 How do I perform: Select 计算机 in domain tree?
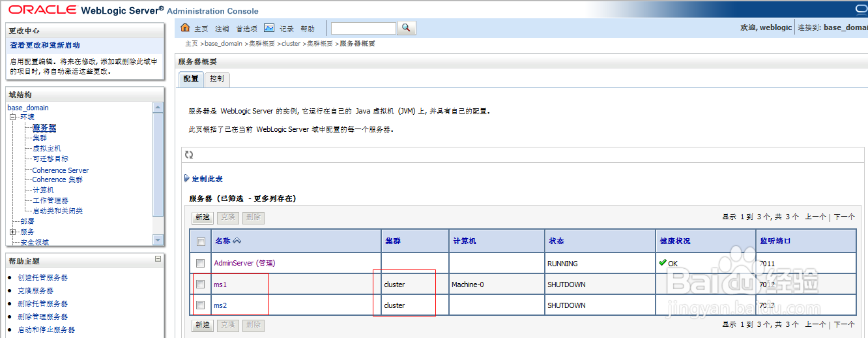(43, 190)
